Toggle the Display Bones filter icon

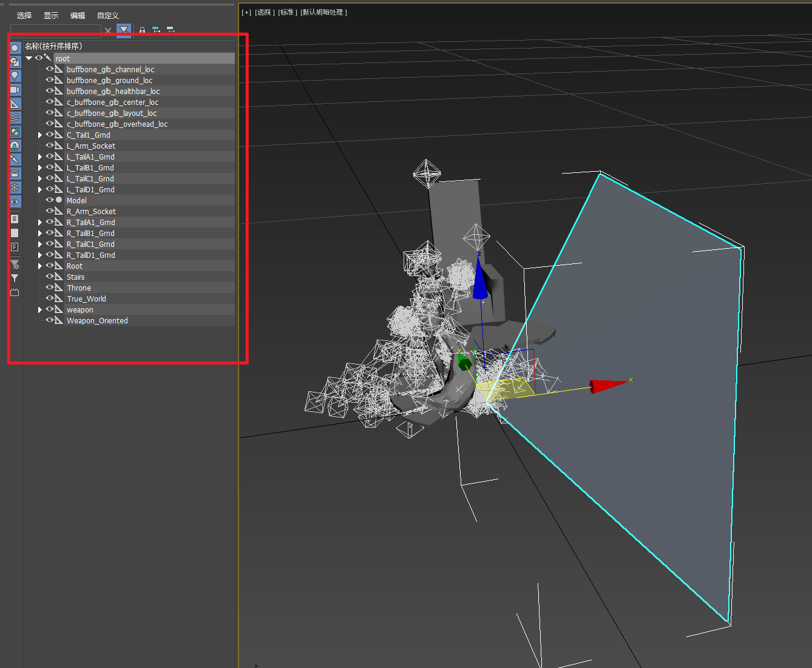[15, 160]
